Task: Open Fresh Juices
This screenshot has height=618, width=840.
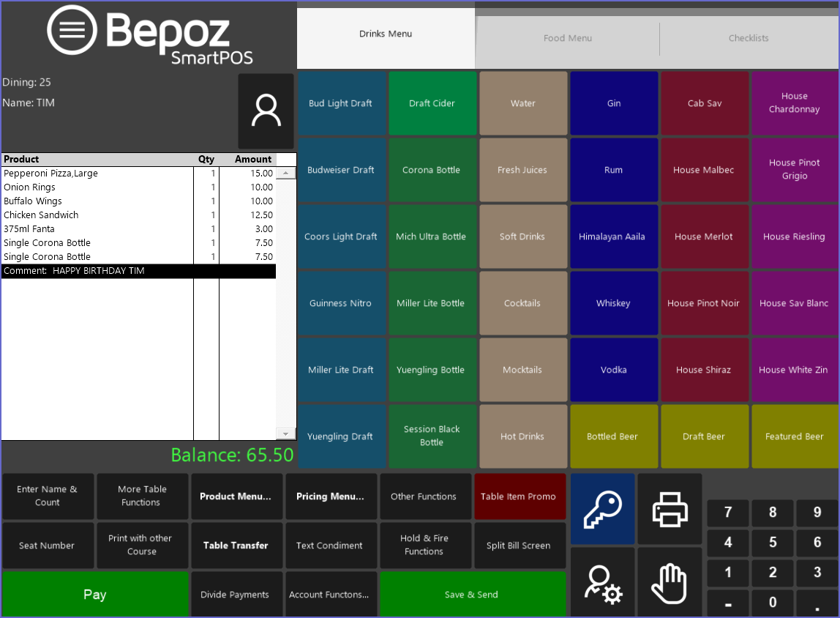Action: (x=523, y=170)
